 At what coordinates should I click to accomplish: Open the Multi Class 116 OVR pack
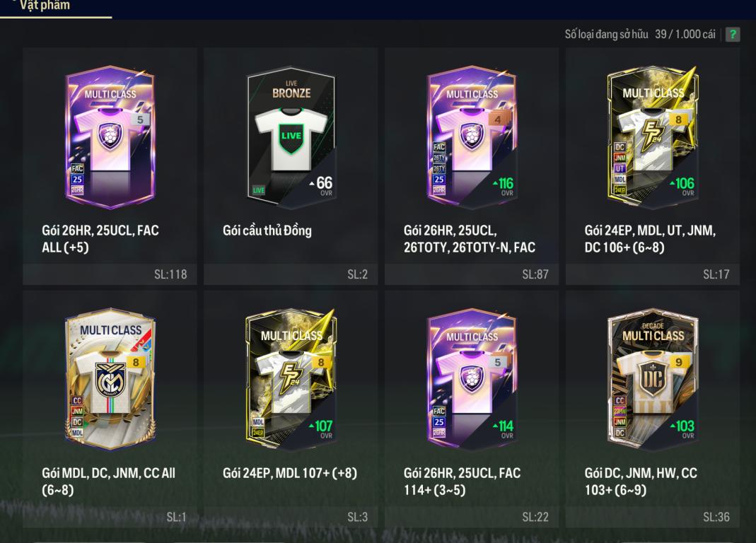[472, 137]
